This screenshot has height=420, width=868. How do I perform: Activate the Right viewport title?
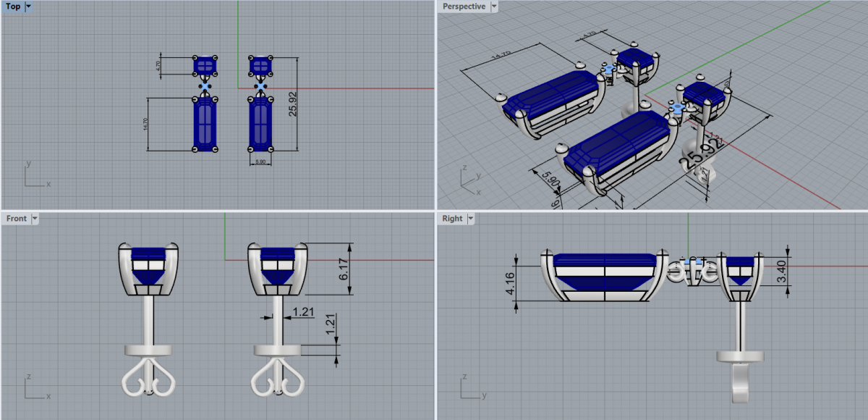(x=452, y=218)
